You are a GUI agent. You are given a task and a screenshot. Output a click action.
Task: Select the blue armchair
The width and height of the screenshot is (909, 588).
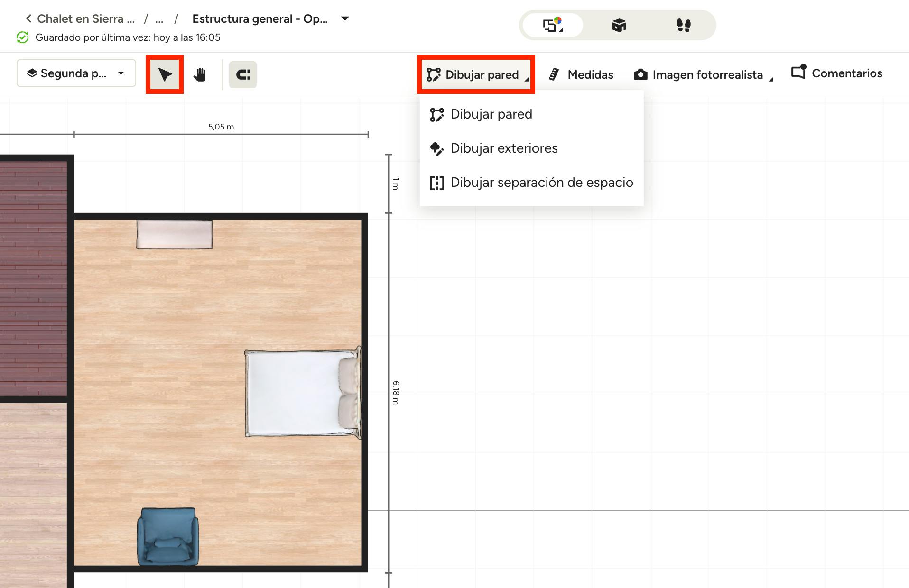167,536
